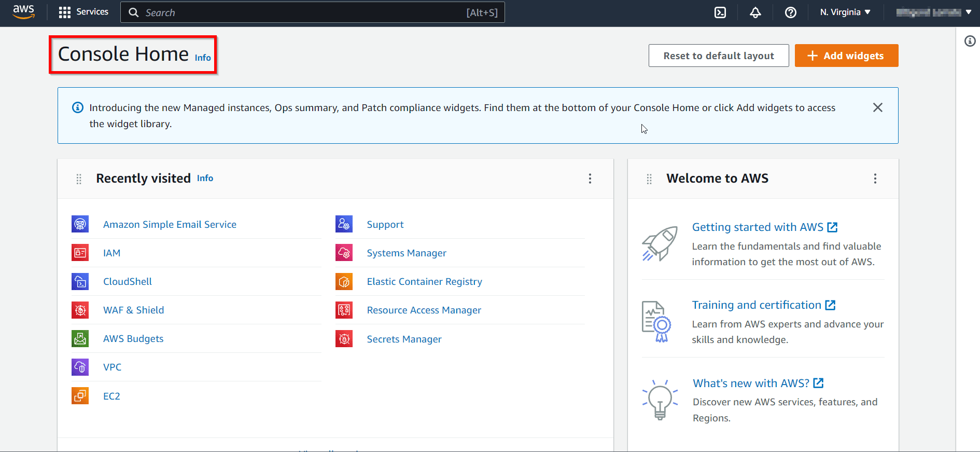Click Reset to default layout

point(719,56)
